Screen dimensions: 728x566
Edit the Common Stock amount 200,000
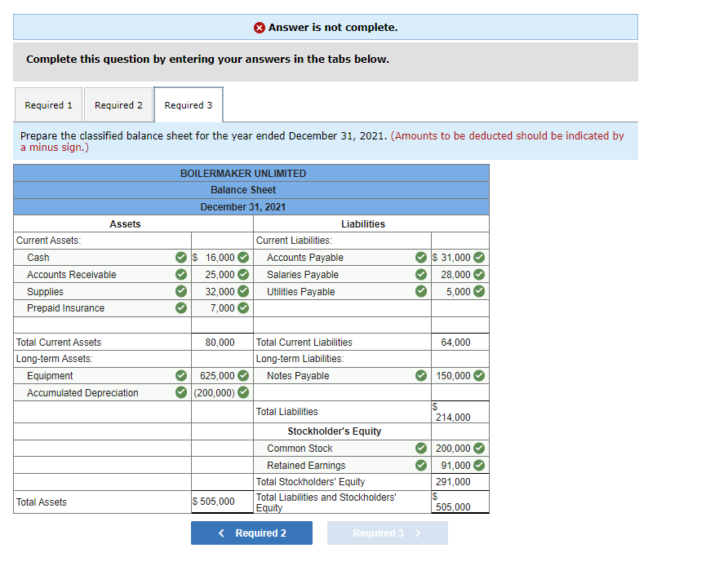pos(460,449)
